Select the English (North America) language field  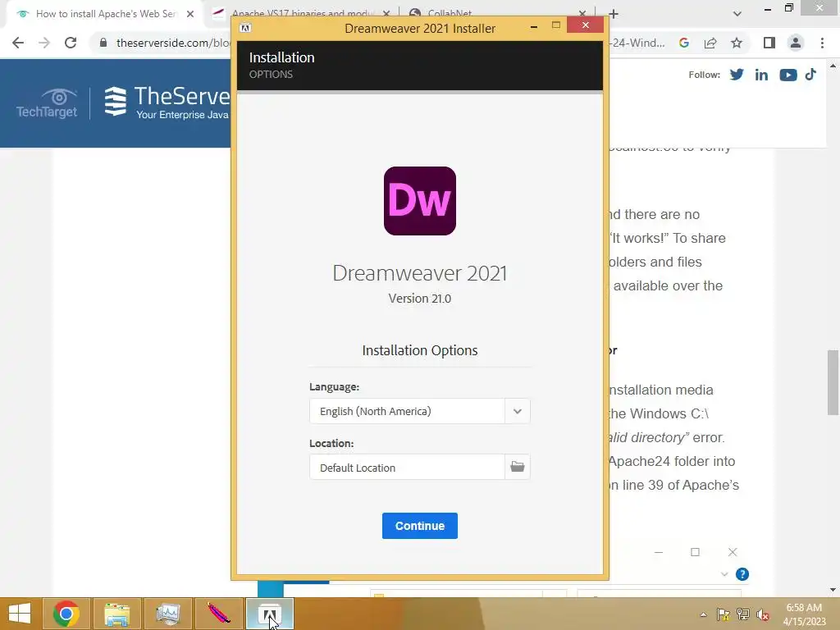[407, 411]
